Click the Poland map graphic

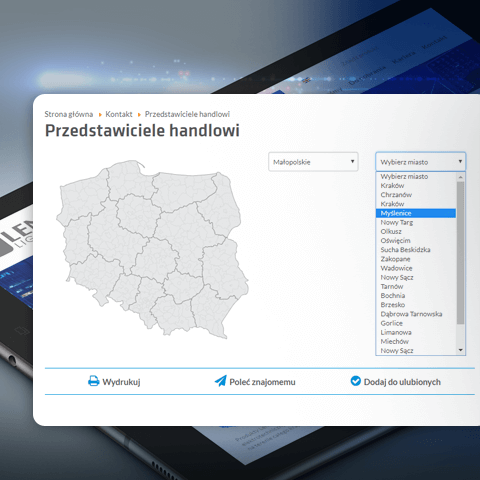[x=152, y=249]
